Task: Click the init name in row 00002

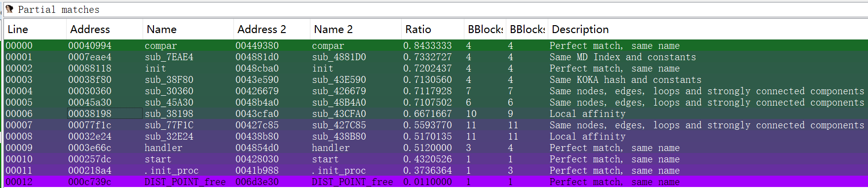Action: (155, 69)
